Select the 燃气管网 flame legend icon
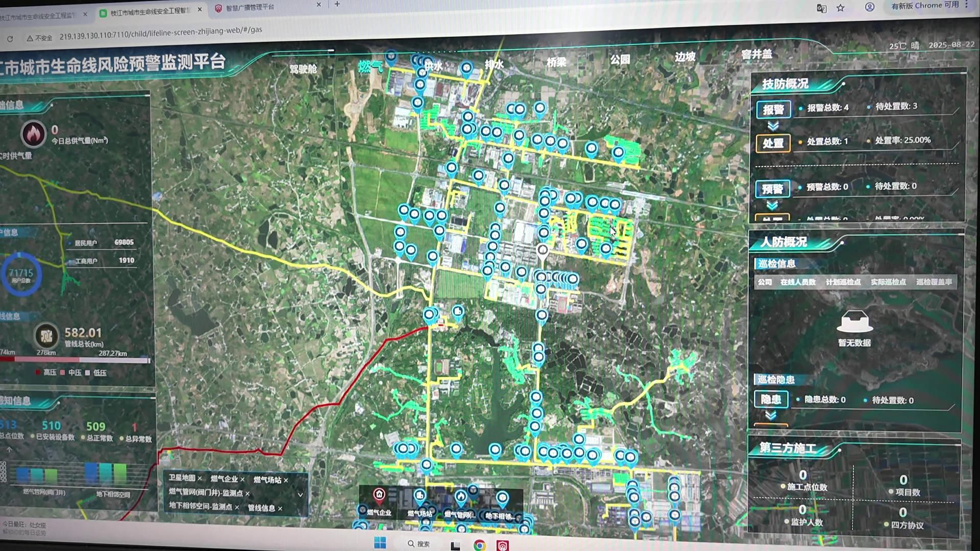 [460, 496]
